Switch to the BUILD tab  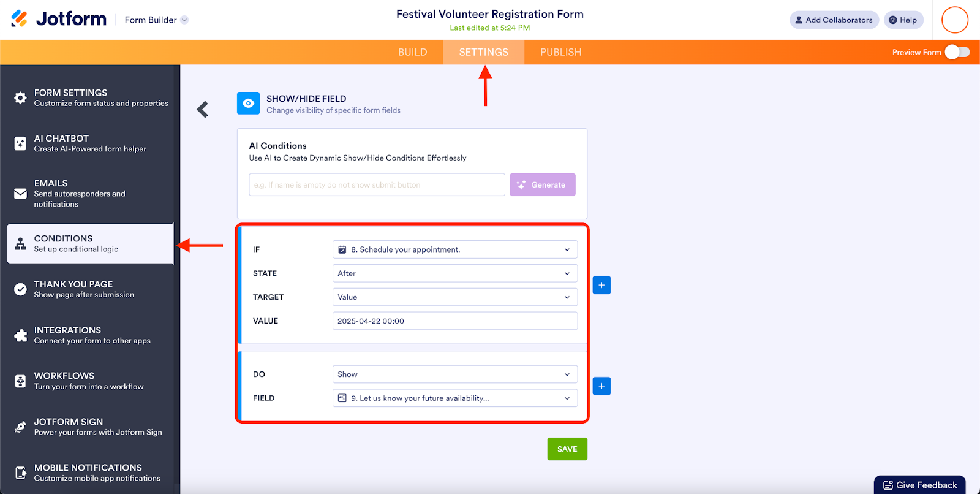point(412,52)
